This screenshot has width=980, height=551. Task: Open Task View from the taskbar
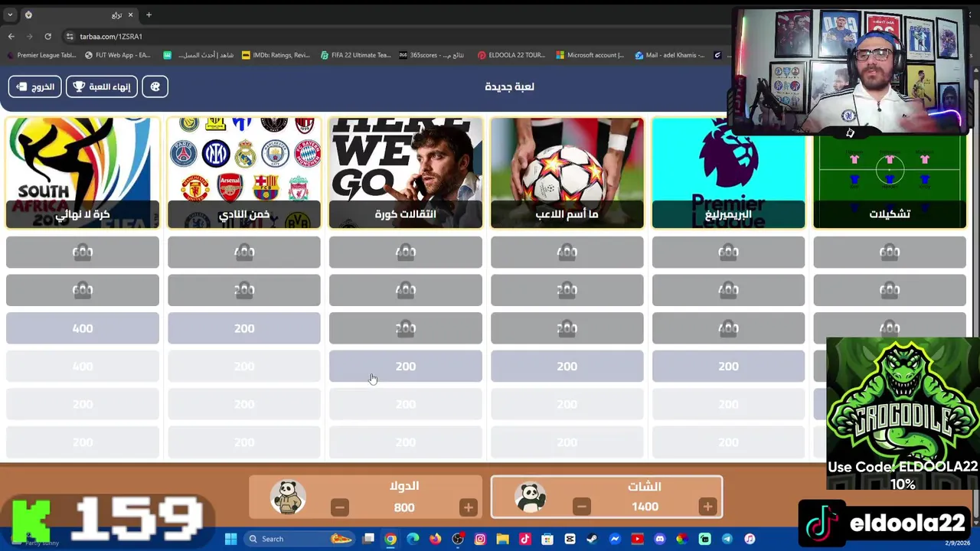pos(368,539)
